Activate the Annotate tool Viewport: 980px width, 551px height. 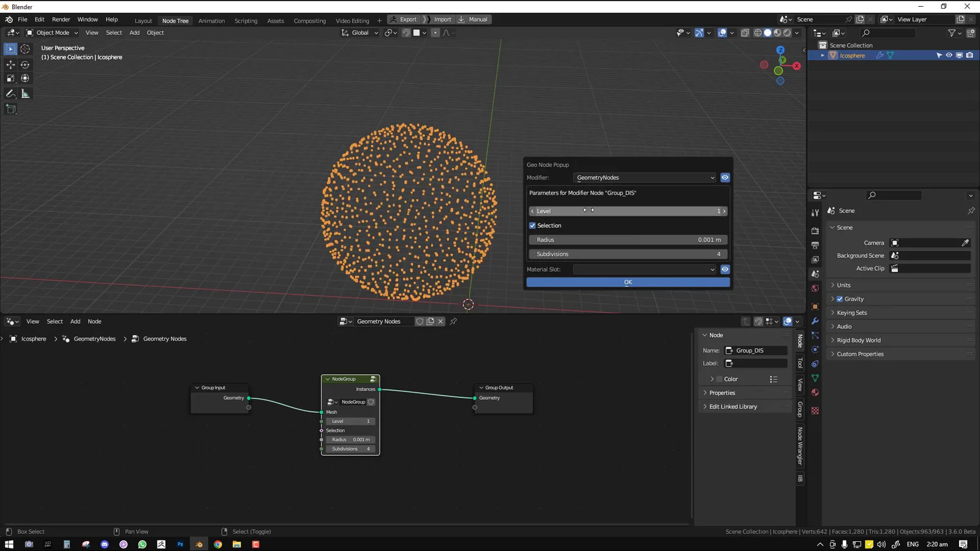coord(10,93)
